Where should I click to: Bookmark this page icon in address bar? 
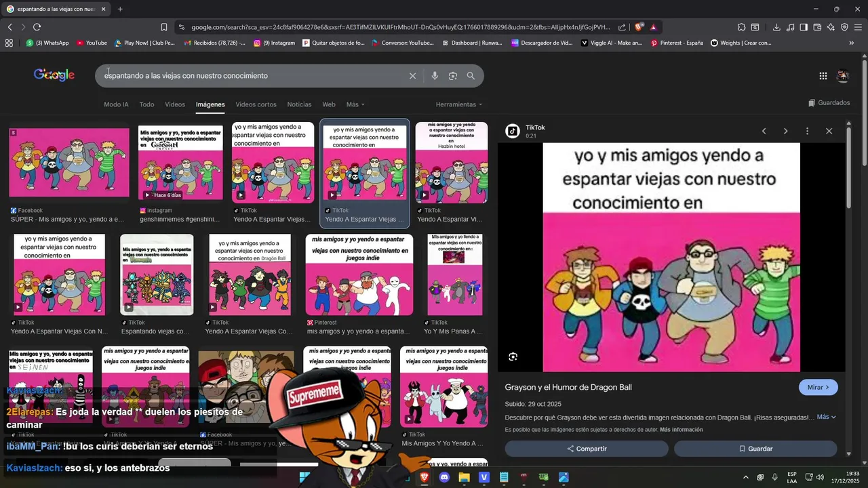[164, 27]
